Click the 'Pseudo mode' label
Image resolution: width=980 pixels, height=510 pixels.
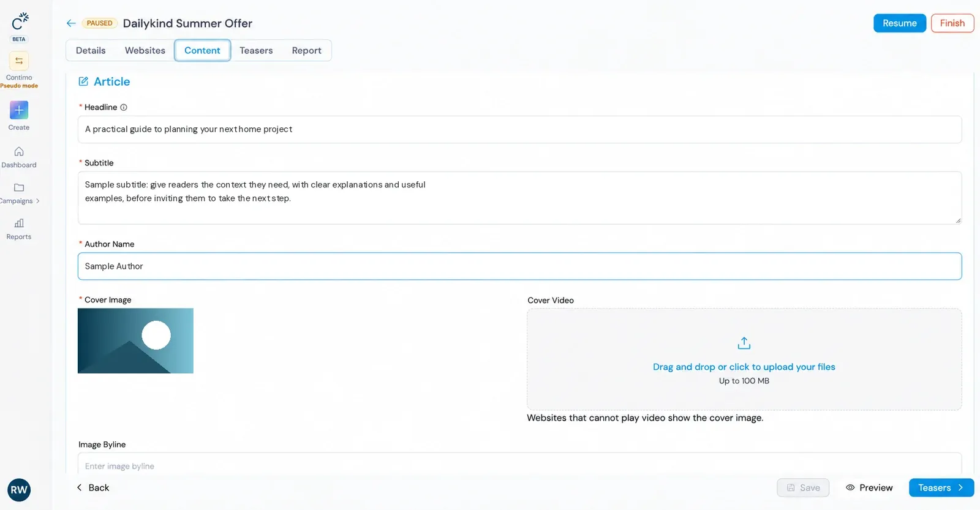pyautogui.click(x=19, y=86)
